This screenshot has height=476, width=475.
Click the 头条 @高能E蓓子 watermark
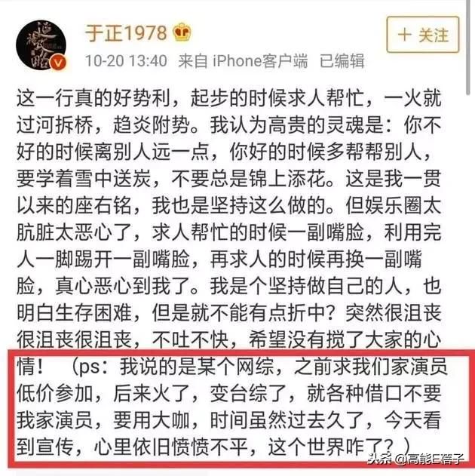(x=415, y=459)
